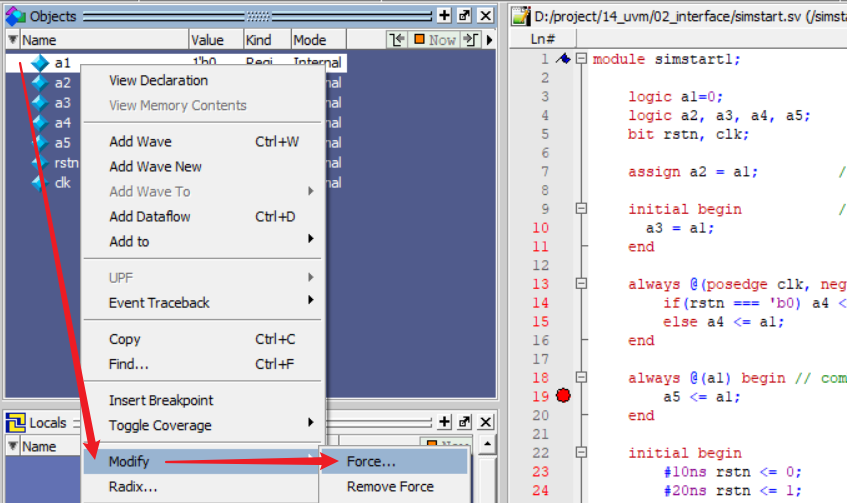Image resolution: width=847 pixels, height=503 pixels.
Task: Click the Objects panel title icon
Action: (x=16, y=16)
